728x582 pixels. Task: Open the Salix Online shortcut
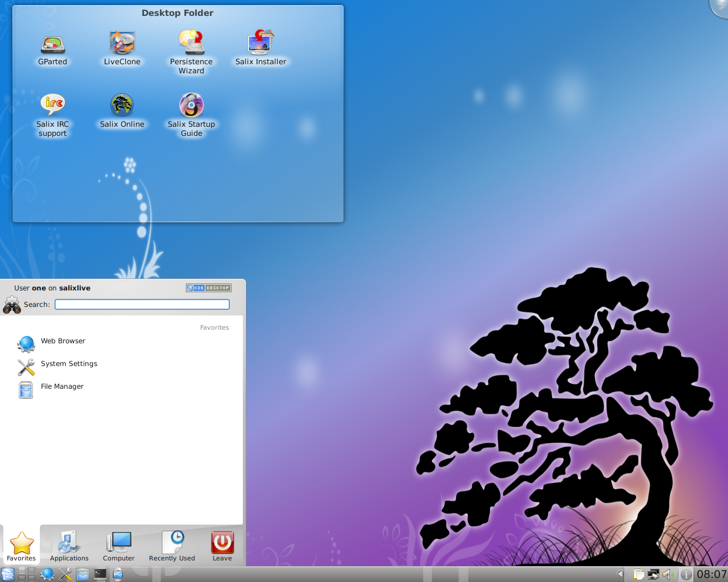[x=122, y=111]
